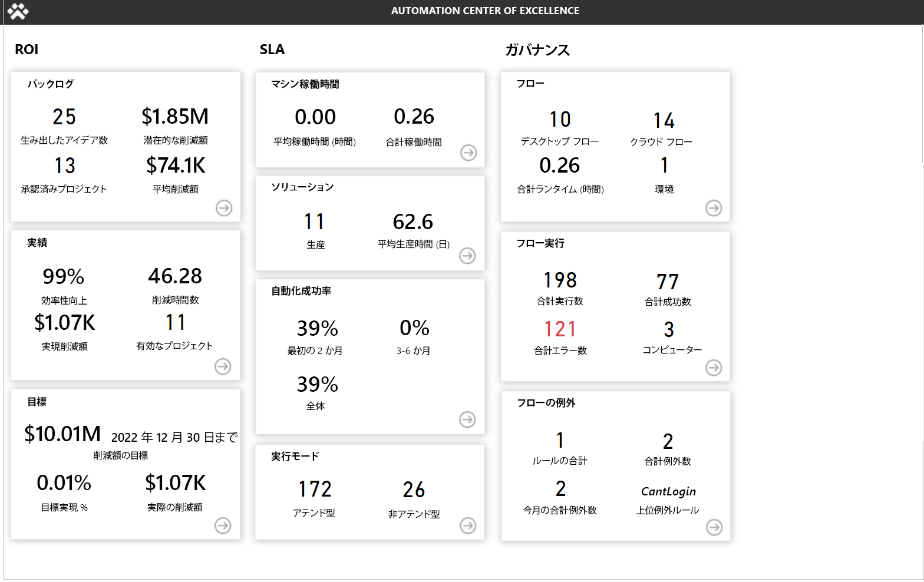Select the ガバナンス section heading
Viewport: 924px width, 582px height.
pyautogui.click(x=537, y=50)
